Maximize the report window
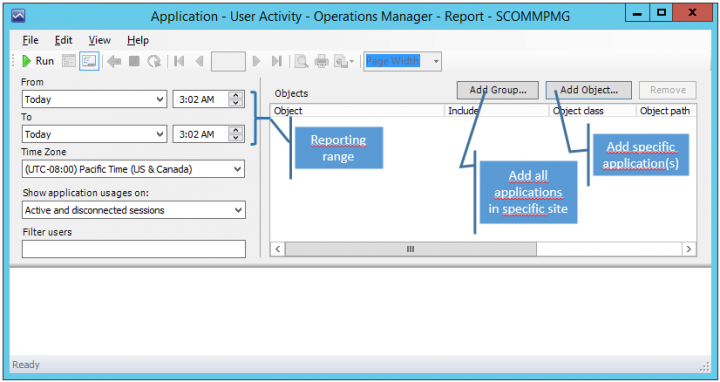Screen dimensions: 720x382 [661, 13]
